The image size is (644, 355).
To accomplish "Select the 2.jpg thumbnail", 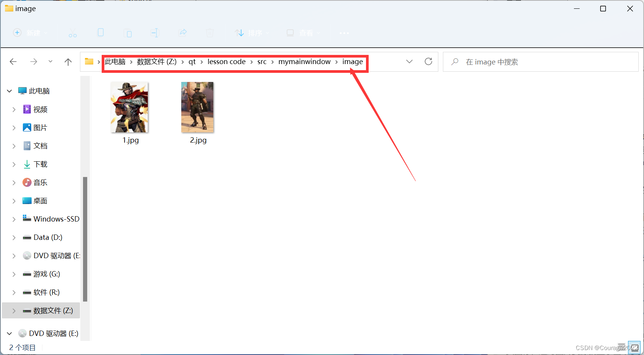I will pos(197,107).
